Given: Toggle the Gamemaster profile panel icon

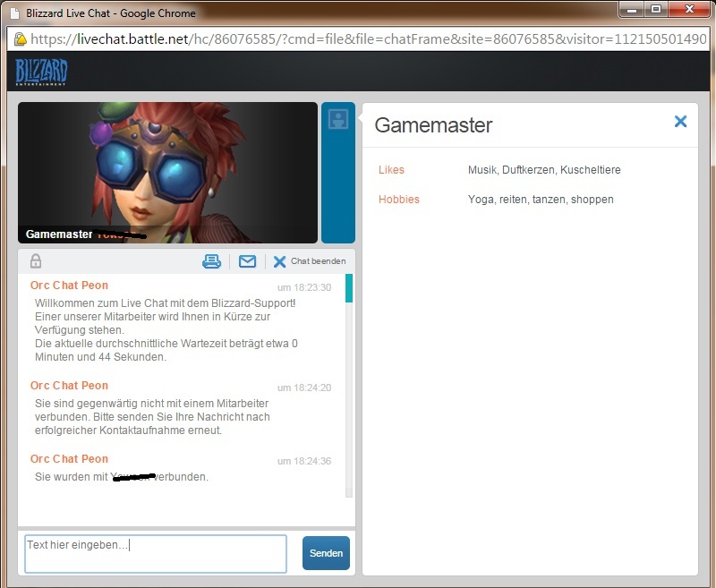Looking at the screenshot, I should click(x=338, y=119).
